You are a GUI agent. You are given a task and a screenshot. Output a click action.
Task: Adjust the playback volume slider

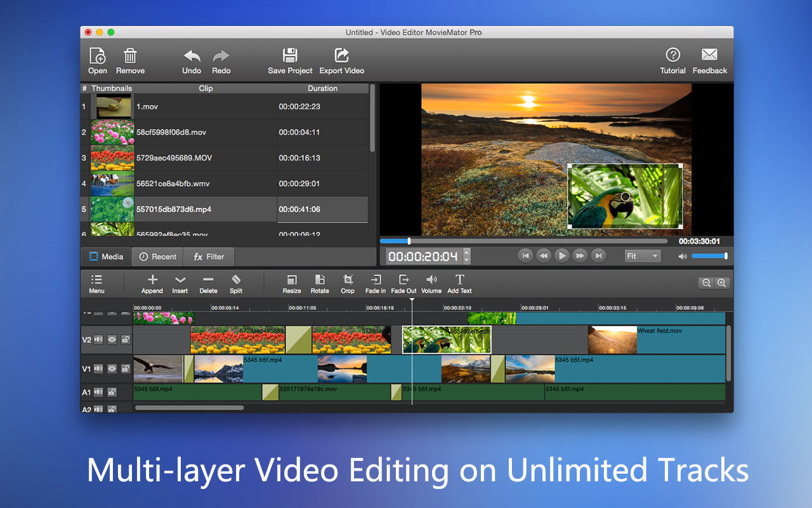click(709, 256)
